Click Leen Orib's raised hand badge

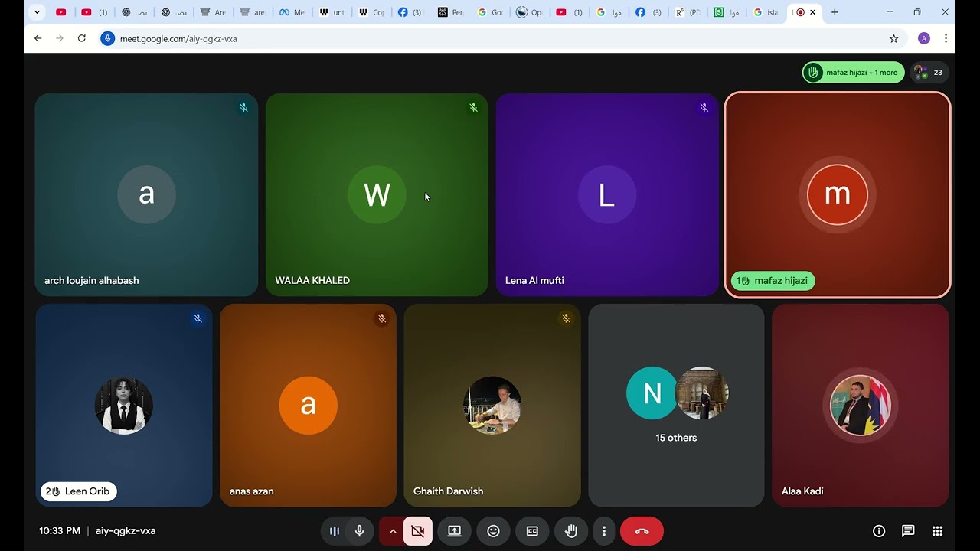click(79, 491)
